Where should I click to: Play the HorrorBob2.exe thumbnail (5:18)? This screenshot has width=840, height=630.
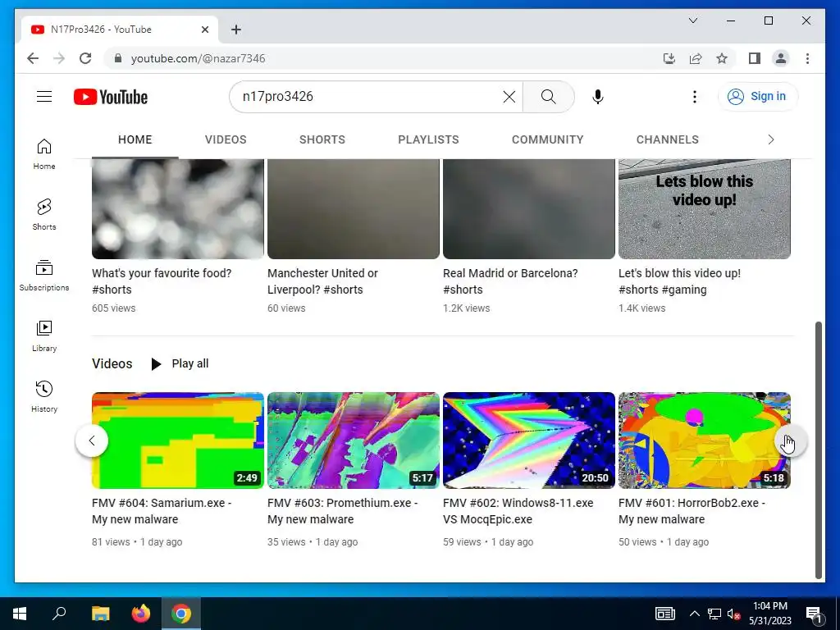click(705, 441)
